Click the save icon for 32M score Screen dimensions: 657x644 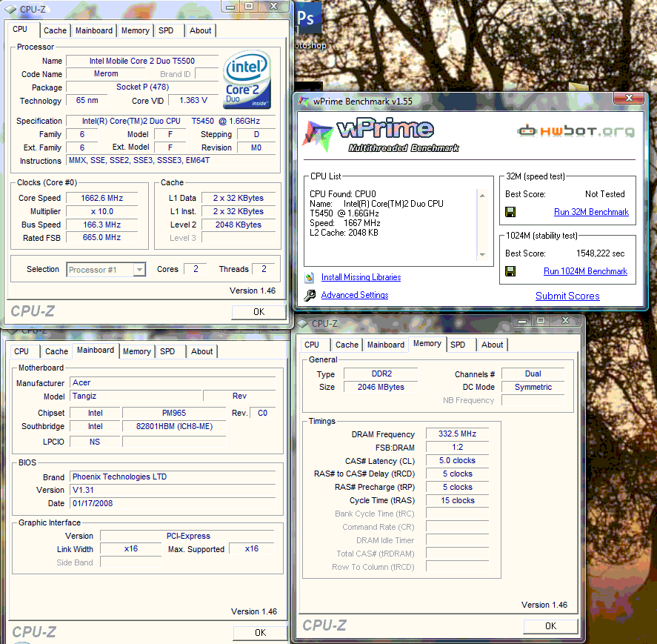[510, 212]
